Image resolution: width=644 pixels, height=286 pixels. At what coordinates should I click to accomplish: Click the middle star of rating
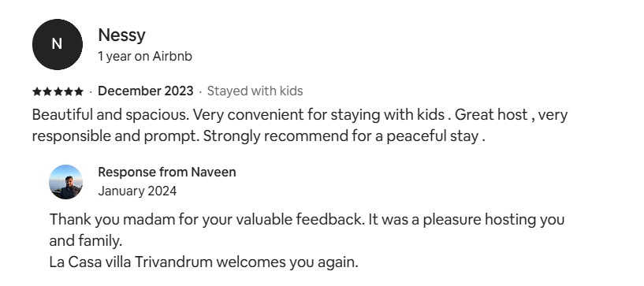tap(58, 91)
